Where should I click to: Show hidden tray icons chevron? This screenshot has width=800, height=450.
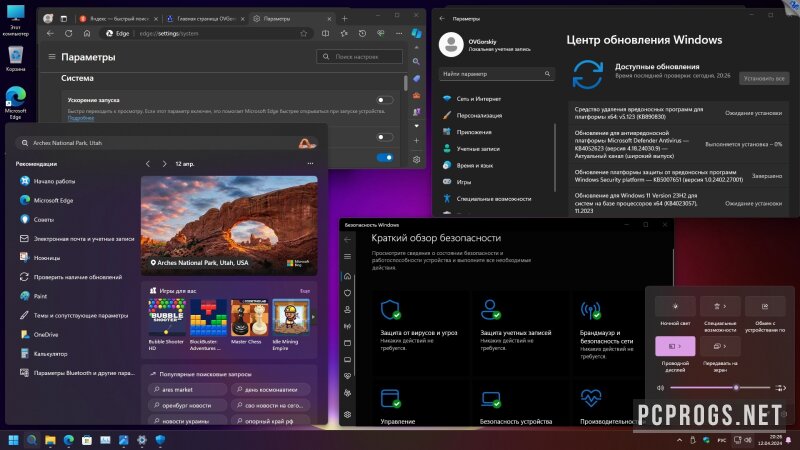(679, 440)
